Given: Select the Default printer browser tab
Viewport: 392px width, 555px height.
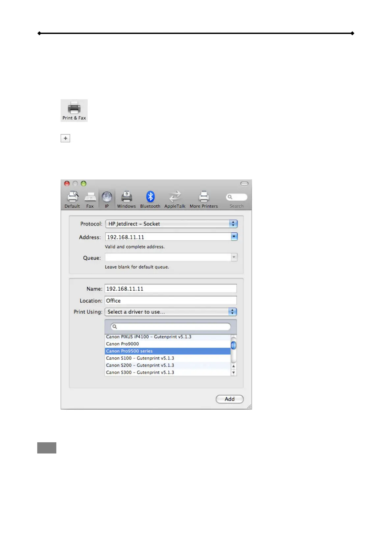Looking at the screenshot, I should pos(72,200).
